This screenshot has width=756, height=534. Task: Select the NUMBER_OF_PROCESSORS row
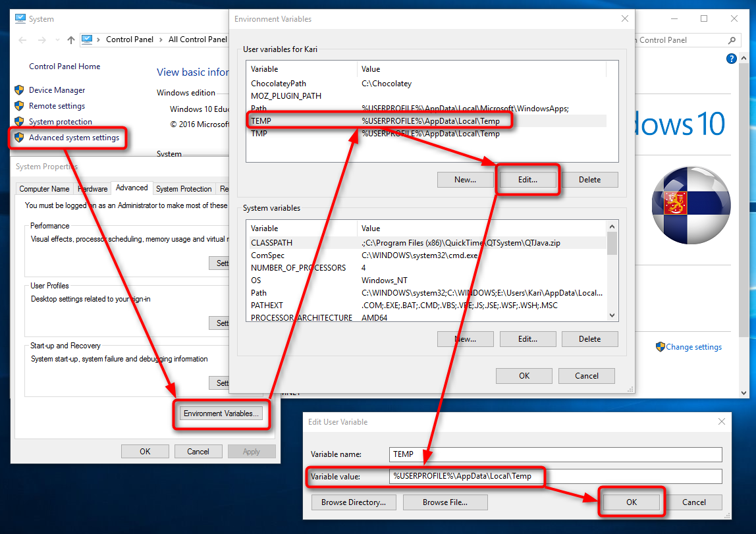tap(426, 268)
